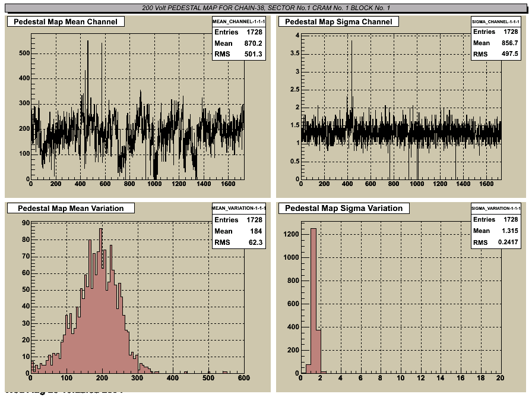Select the 'Pedestal Map Sigma Variation' title box
The width and height of the screenshot is (532, 397).
(x=344, y=208)
